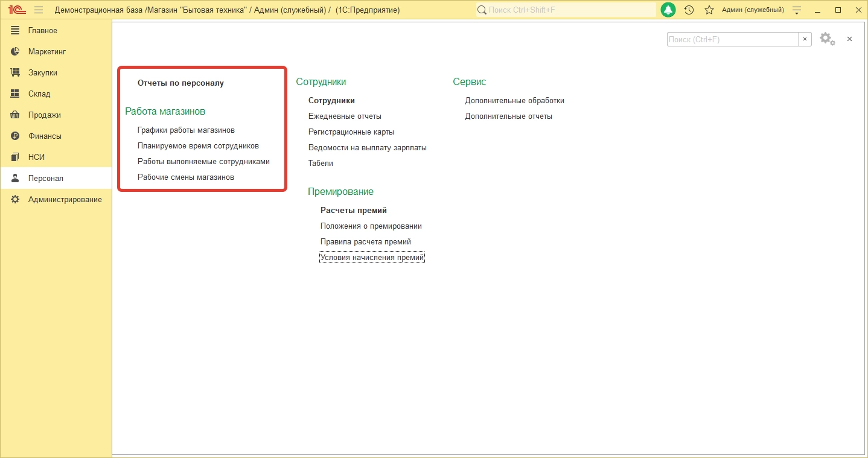The image size is (868, 458).
Task: Open Рабочие смены магазинов
Action: tap(186, 177)
